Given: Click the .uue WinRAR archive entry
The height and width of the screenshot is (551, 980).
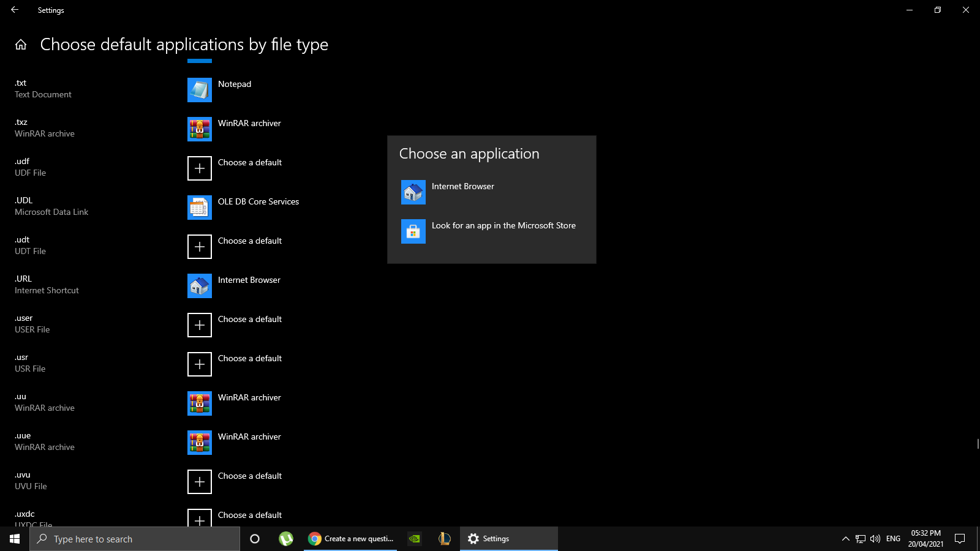Looking at the screenshot, I should (45, 441).
